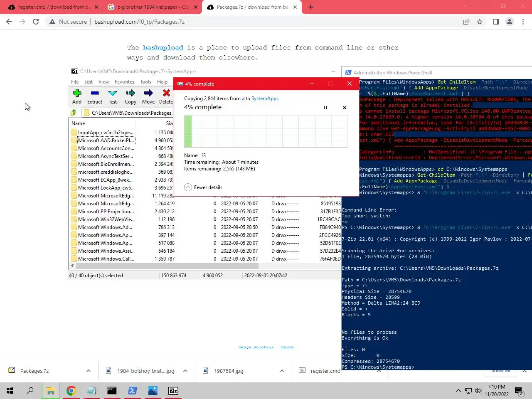
Task: Go up one folder level in 7-Zip
Action: (x=74, y=113)
